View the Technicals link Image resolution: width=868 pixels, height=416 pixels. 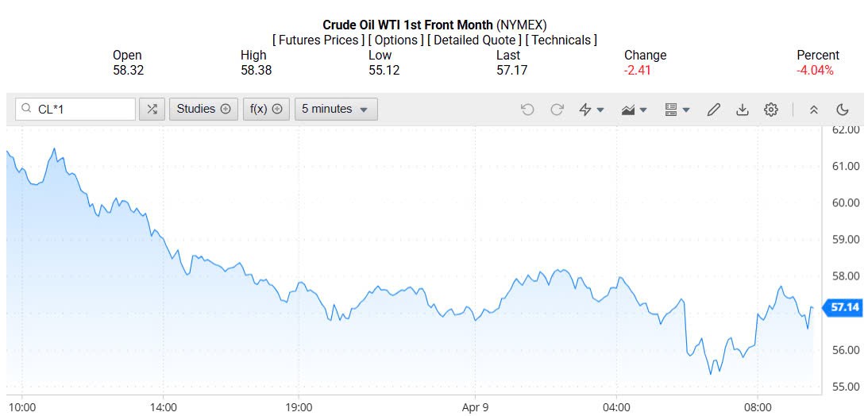(561, 40)
